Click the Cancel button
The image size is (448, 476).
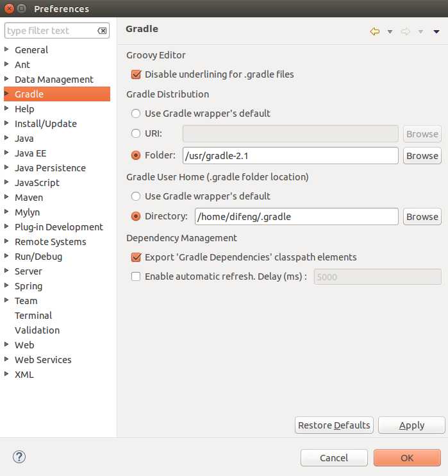tap(334, 458)
